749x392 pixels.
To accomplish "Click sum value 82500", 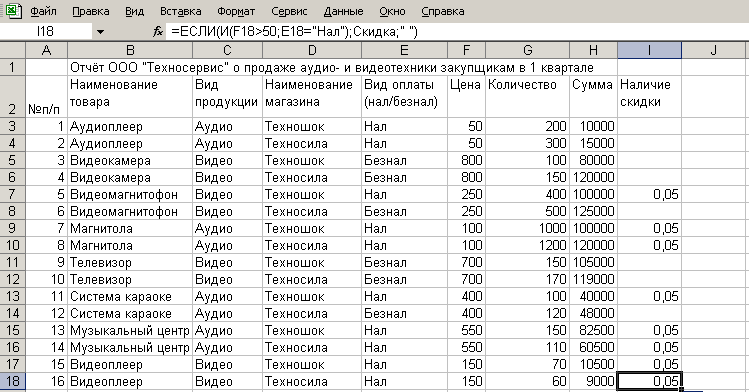I will tap(593, 330).
